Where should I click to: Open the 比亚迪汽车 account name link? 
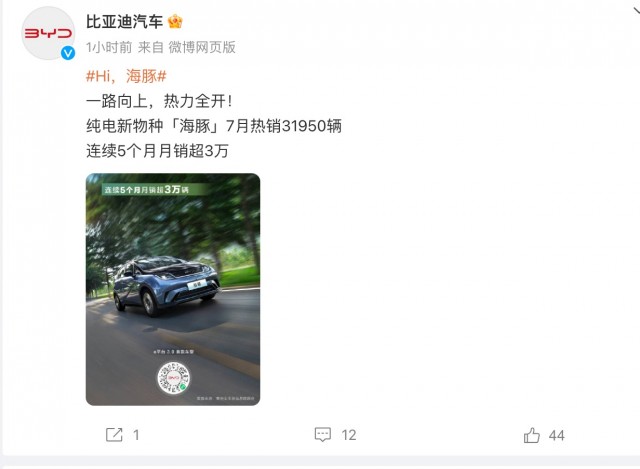pyautogui.click(x=124, y=21)
